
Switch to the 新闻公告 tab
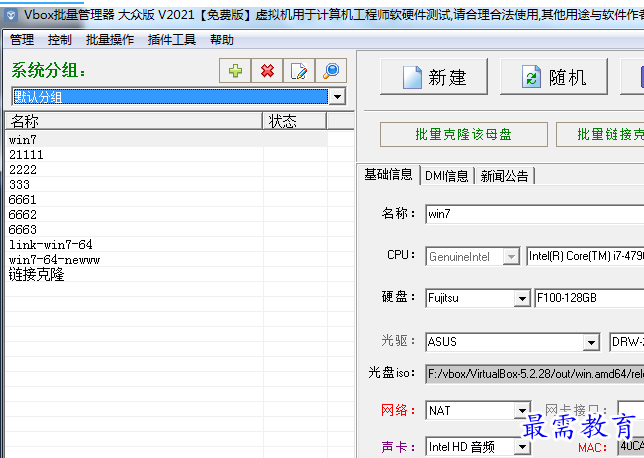504,176
